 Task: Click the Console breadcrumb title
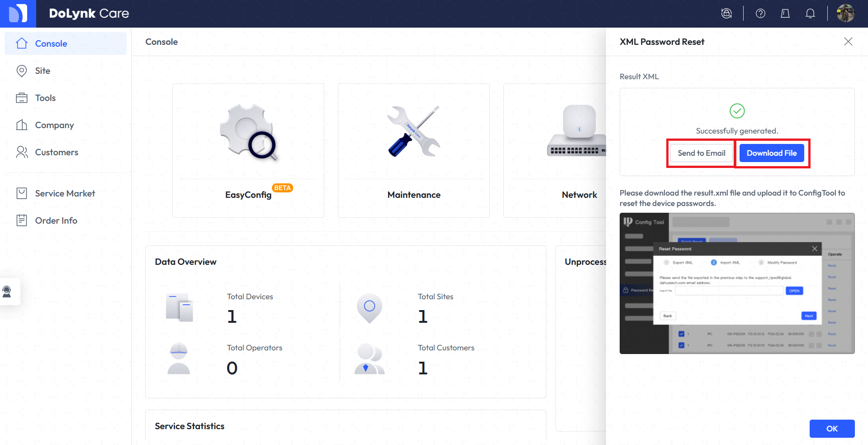(161, 42)
